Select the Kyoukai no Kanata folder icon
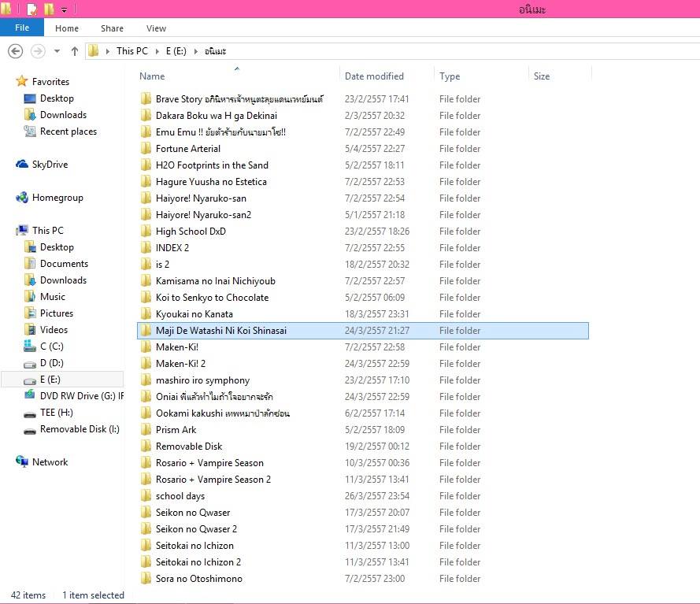The height and width of the screenshot is (604, 700). [146, 313]
